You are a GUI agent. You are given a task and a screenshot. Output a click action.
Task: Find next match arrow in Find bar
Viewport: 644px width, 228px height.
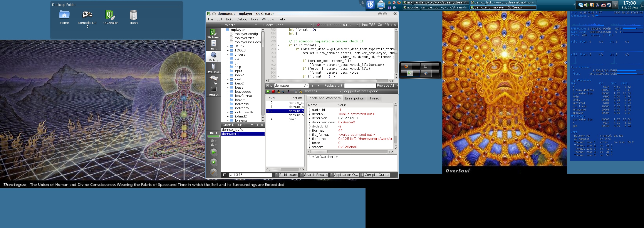[x=318, y=86]
